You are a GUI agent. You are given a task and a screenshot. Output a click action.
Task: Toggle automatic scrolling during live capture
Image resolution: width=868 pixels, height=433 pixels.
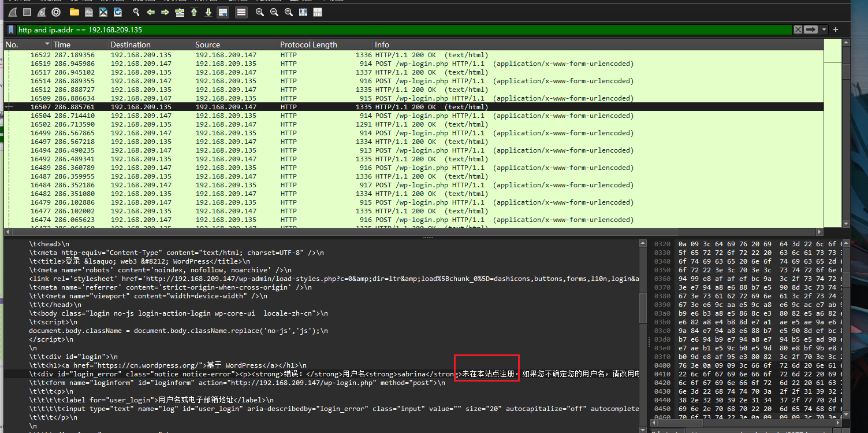pyautogui.click(x=223, y=12)
